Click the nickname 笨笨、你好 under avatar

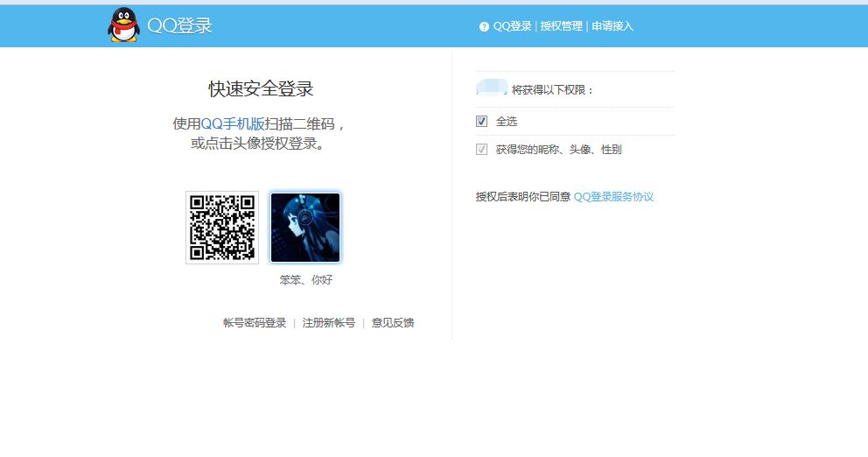coord(305,280)
